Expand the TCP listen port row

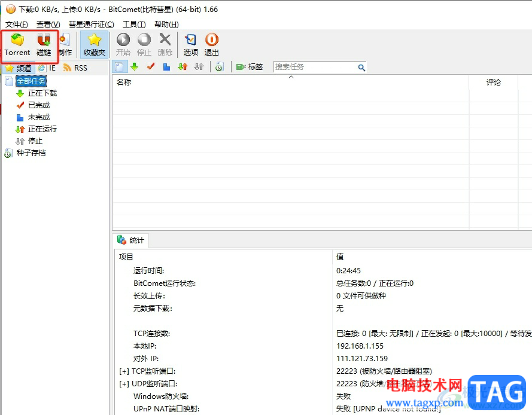[x=124, y=371]
